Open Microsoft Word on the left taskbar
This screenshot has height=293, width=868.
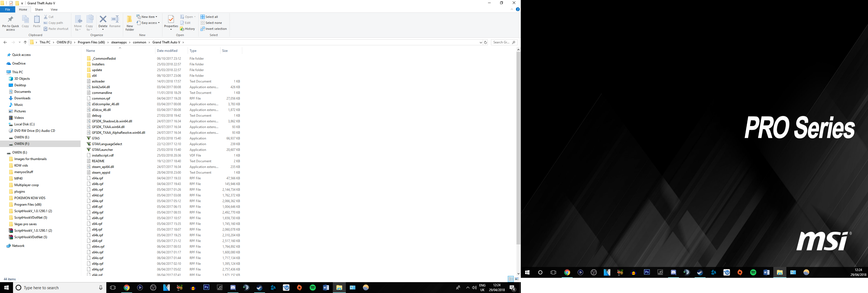tap(326, 288)
